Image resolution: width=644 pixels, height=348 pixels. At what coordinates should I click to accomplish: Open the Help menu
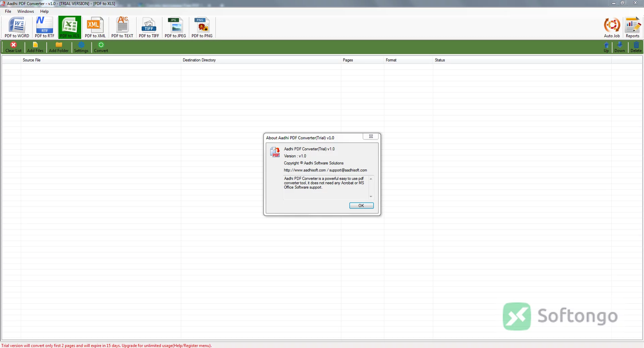tap(44, 11)
